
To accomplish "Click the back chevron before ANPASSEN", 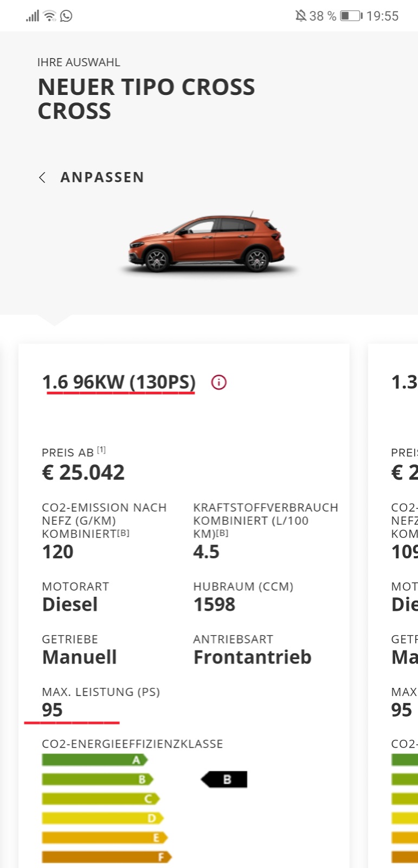I will click(42, 177).
